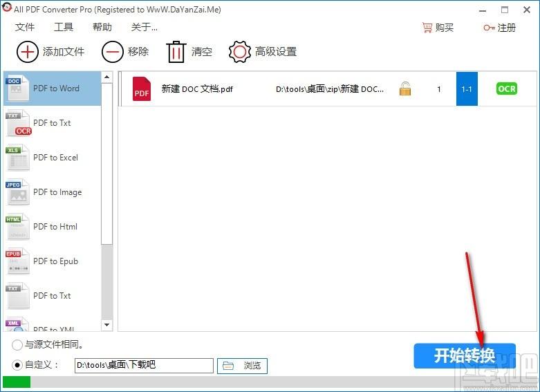The width and height of the screenshot is (540, 392).
Task: Click the 清空 trash can icon
Action: tap(176, 52)
